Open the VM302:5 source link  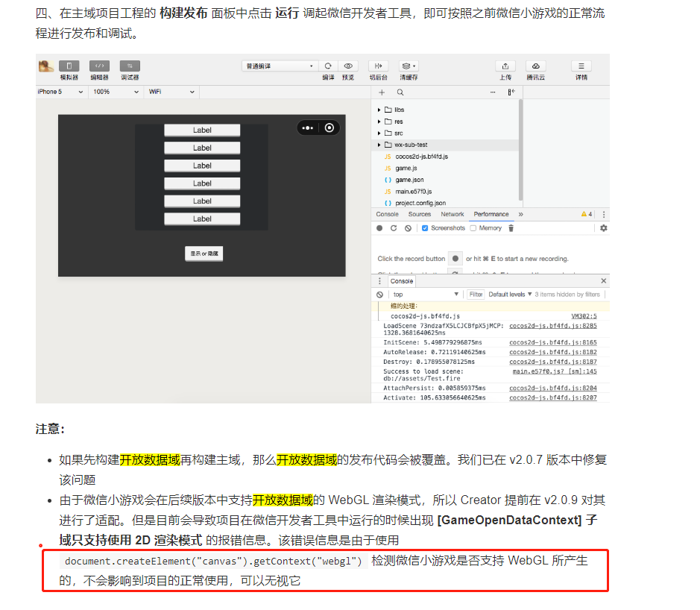pyautogui.click(x=584, y=316)
